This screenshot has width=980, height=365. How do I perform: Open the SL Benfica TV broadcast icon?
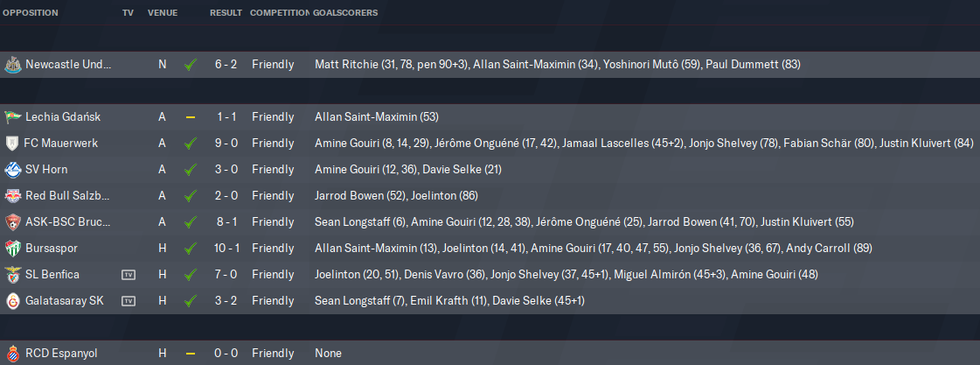[x=128, y=275]
